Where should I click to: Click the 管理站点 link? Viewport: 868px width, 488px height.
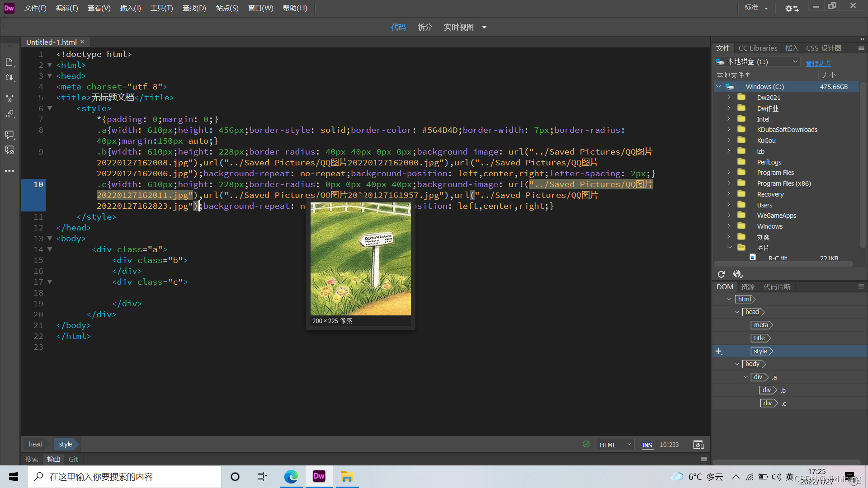(818, 64)
